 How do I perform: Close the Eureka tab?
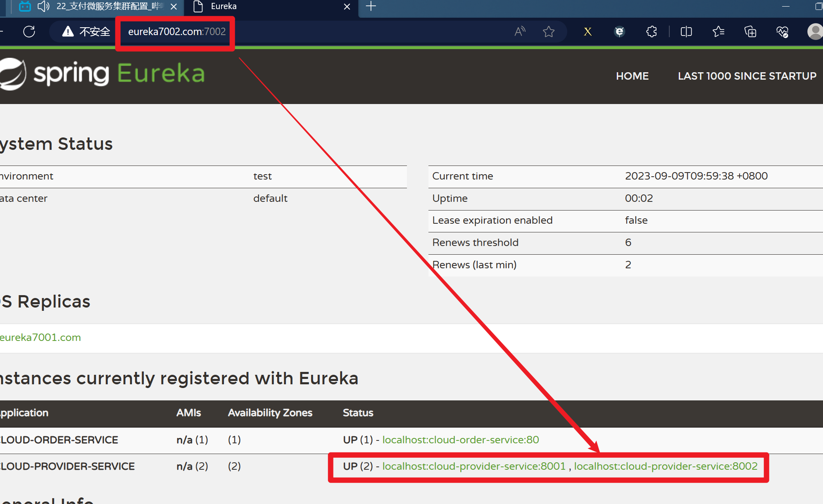[347, 7]
